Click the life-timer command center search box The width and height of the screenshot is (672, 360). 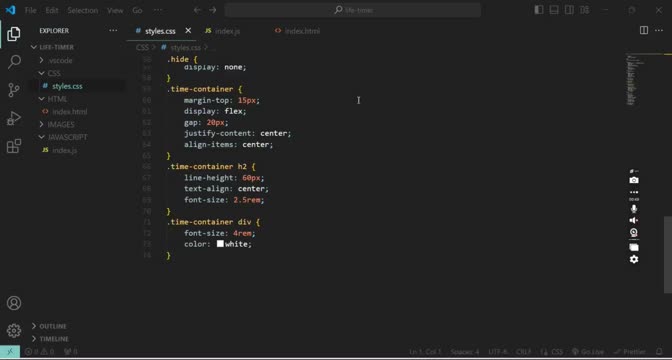[x=353, y=10]
